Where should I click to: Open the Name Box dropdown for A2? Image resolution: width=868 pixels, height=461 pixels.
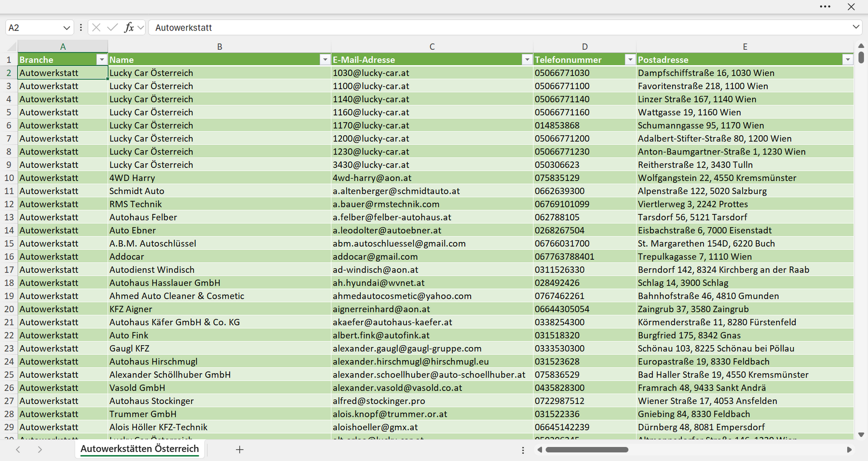pyautogui.click(x=67, y=28)
